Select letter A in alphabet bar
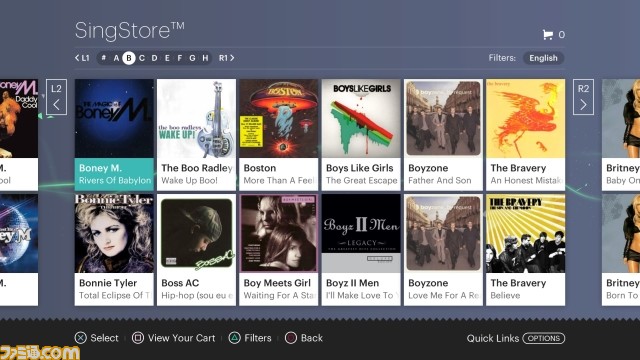The image size is (640, 360). pyautogui.click(x=116, y=58)
